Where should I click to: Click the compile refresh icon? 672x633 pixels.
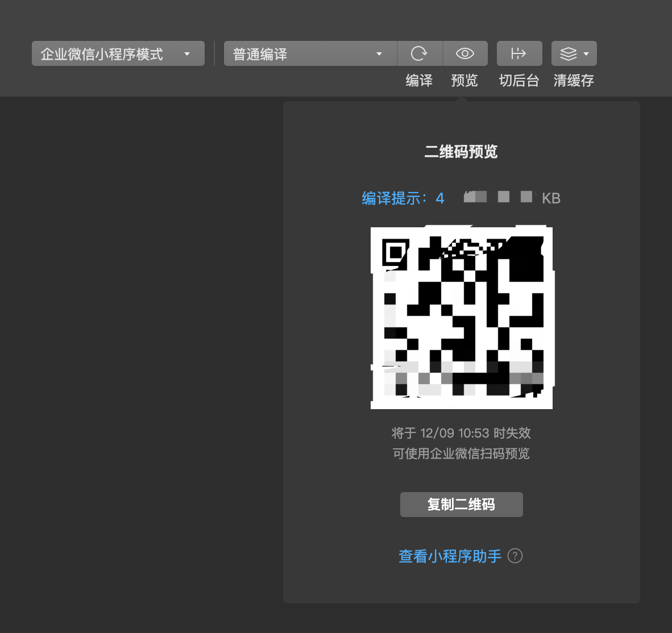point(420,53)
